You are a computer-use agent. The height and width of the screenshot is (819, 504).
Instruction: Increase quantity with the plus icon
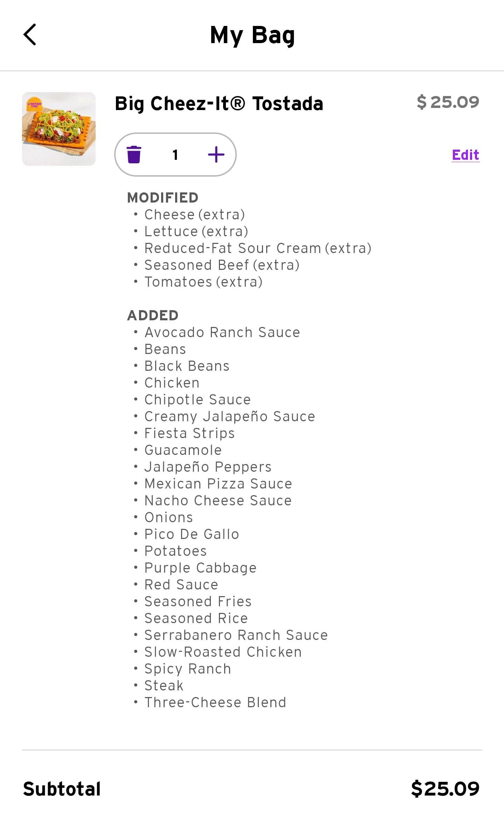216,155
